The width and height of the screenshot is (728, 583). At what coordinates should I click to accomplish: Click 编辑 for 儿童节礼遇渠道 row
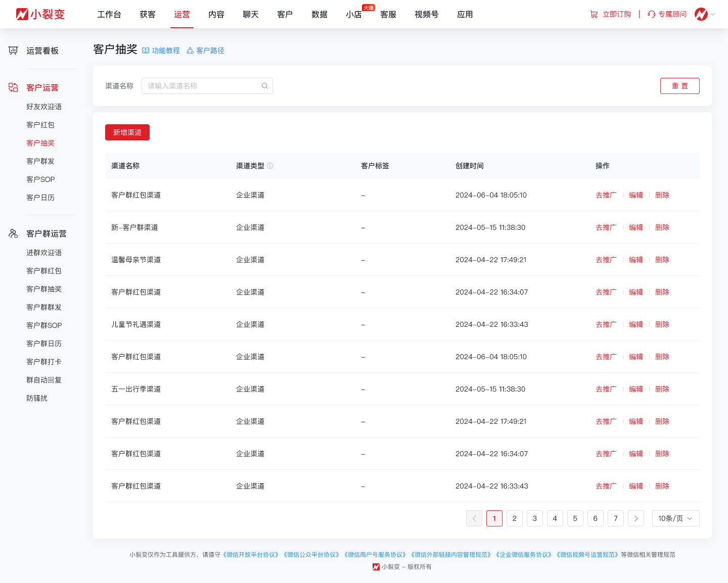[x=636, y=324]
